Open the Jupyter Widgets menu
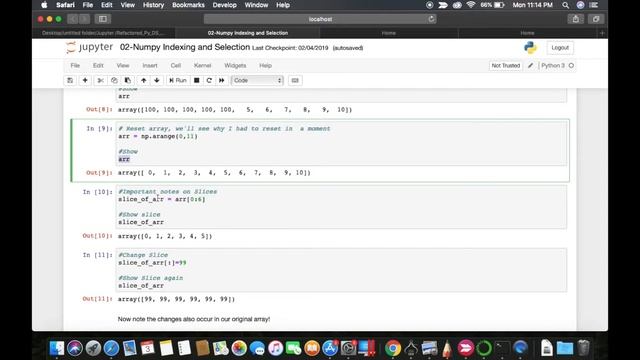The image size is (640, 360). point(235,65)
